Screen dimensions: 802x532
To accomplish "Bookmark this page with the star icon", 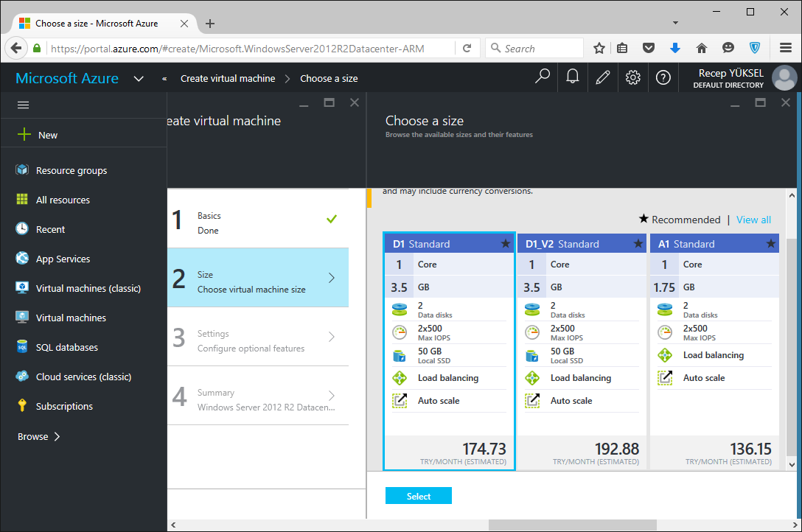I will pyautogui.click(x=599, y=48).
